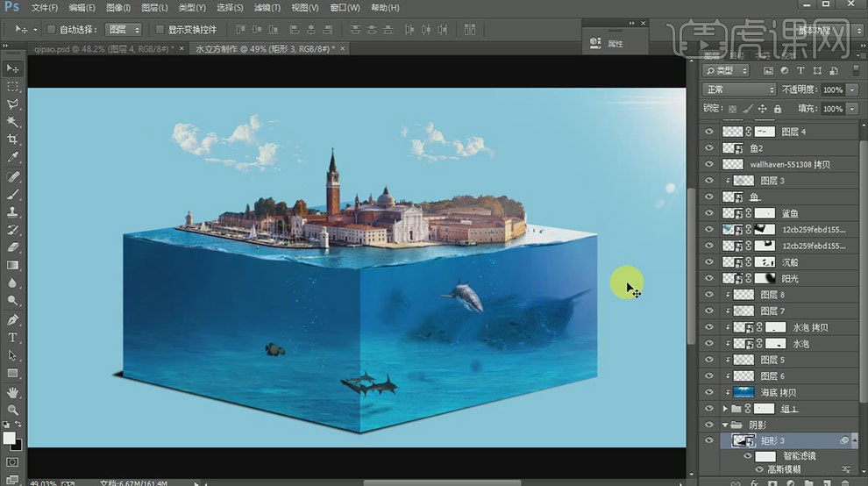Click the foreground color swatch
Image resolution: width=868 pixels, height=486 pixels.
pos(9,438)
